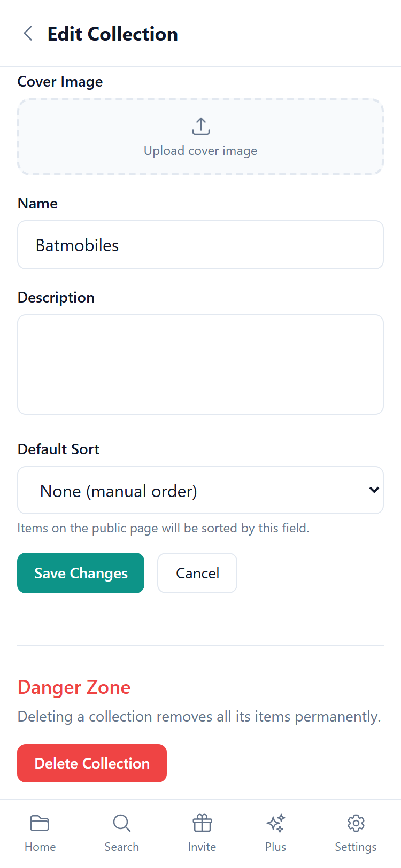Image resolution: width=401 pixels, height=868 pixels.
Task: Focus the Name field containing Batmobiles
Action: 200,245
